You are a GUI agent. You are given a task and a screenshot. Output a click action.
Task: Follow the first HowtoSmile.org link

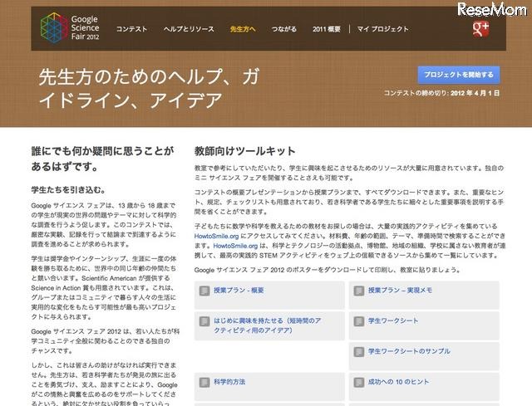tap(216, 236)
